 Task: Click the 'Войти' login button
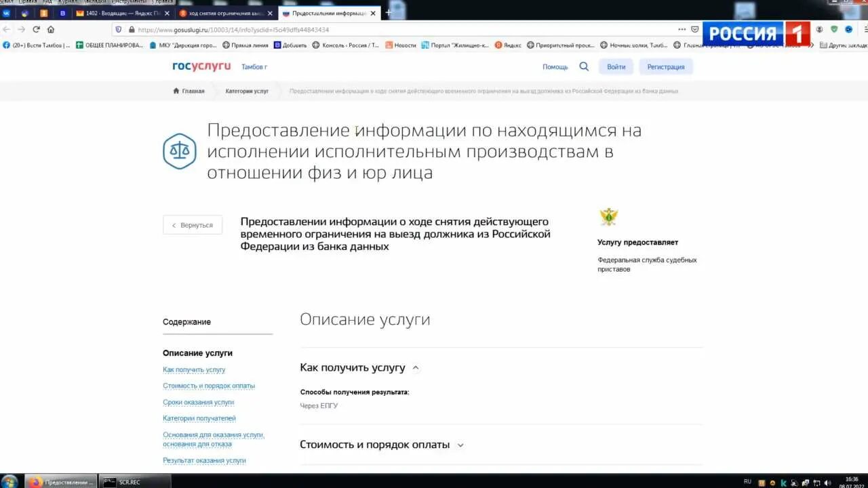pos(616,66)
